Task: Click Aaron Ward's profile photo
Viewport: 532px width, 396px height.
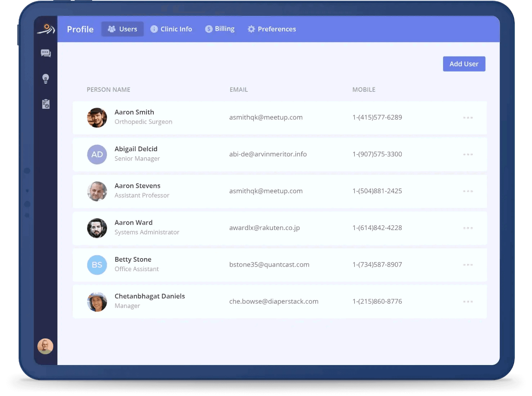Action: [x=97, y=228]
